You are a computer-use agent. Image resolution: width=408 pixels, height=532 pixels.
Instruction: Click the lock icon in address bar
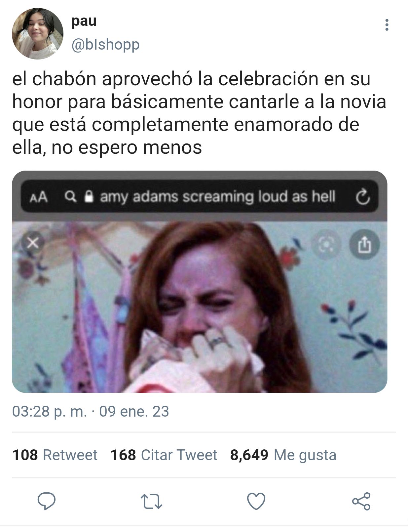(x=88, y=196)
